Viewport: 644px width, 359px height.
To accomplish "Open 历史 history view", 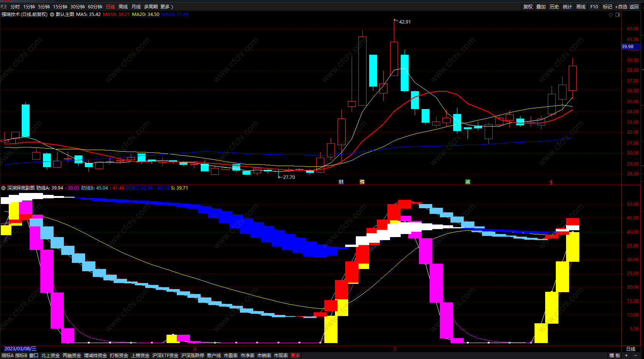I will 554,7.
